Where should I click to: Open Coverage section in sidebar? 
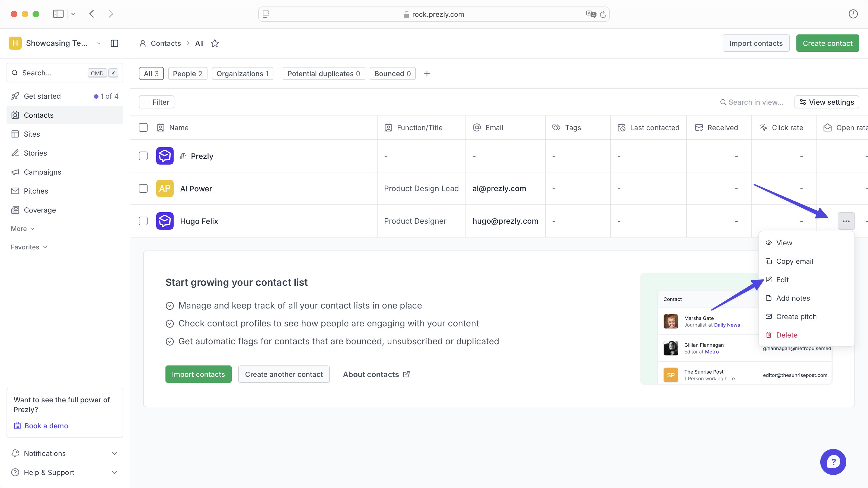(40, 210)
